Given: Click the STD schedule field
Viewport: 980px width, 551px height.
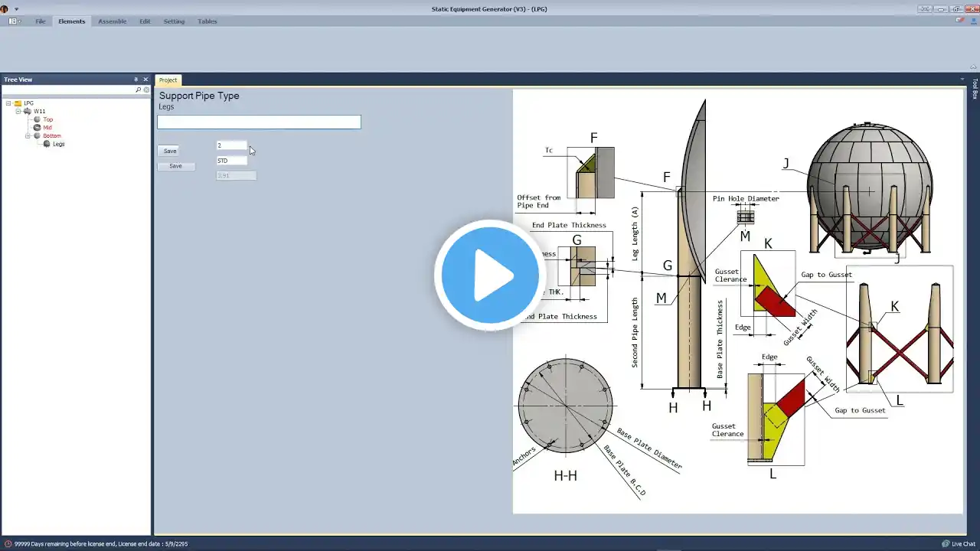Looking at the screenshot, I should [232, 161].
